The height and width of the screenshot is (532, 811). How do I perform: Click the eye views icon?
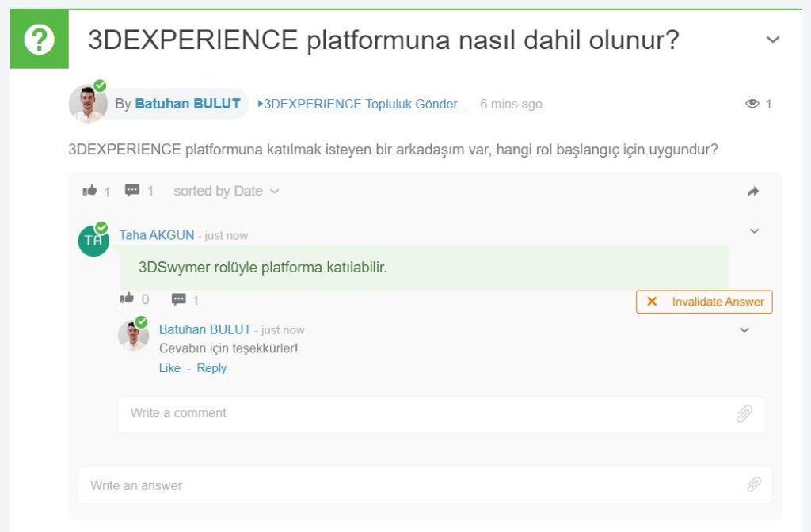752,104
